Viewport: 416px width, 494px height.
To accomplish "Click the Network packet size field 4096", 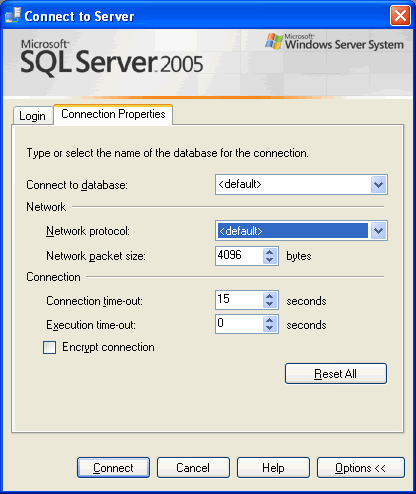I will point(239,256).
